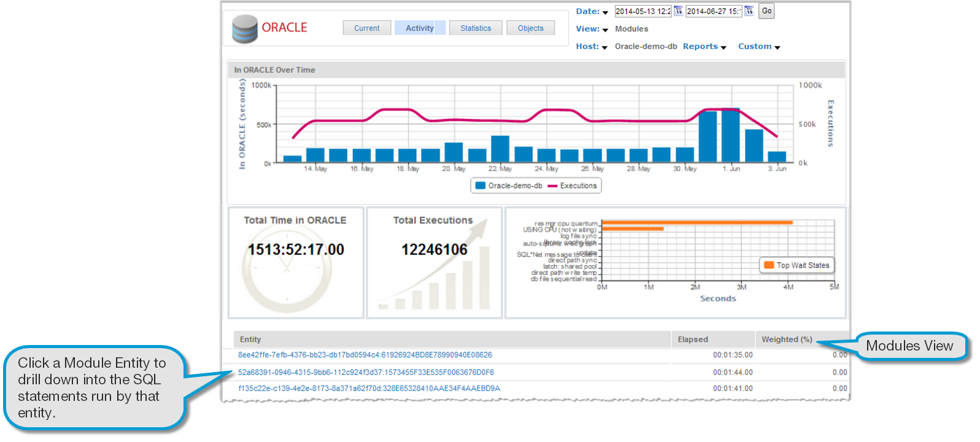Click elapsed time 00:01:44.00
The height and width of the screenshot is (442, 980).
coord(733,372)
